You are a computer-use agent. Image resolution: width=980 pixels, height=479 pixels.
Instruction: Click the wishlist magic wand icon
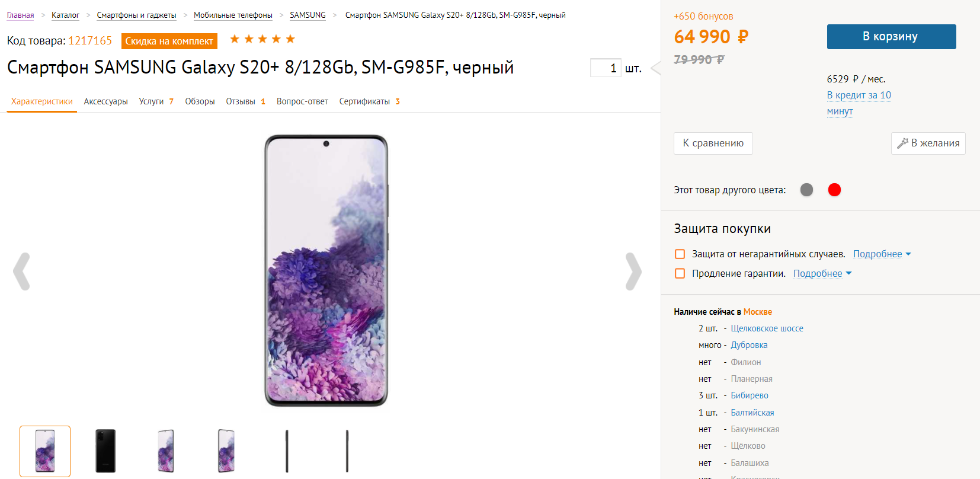[x=902, y=143]
